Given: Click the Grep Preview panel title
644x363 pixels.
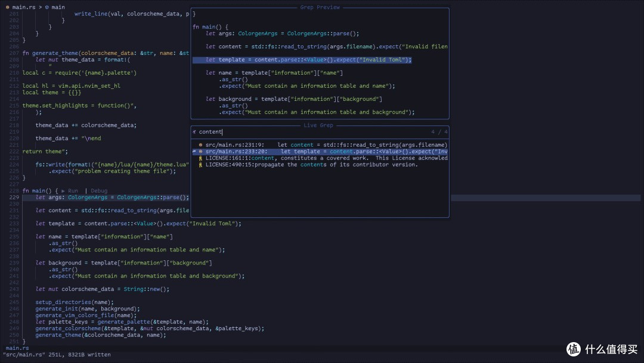Looking at the screenshot, I should [320, 7].
